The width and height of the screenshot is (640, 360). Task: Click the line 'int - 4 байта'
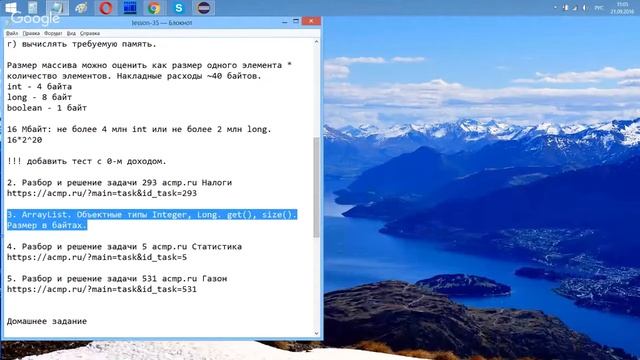point(39,87)
